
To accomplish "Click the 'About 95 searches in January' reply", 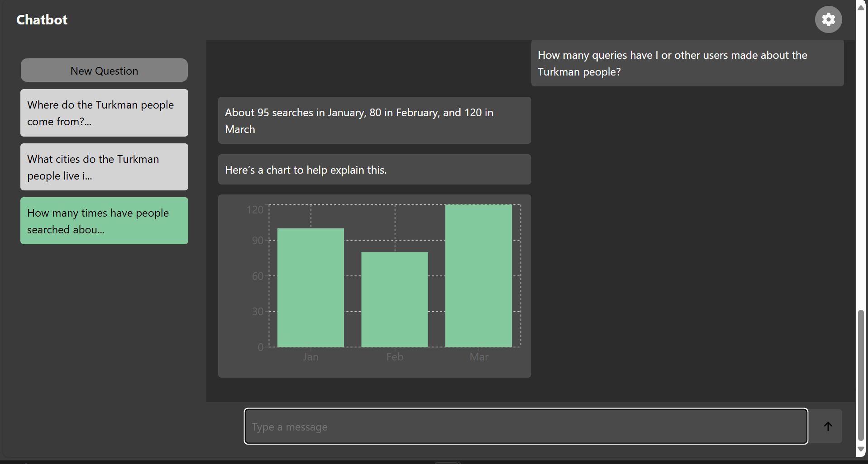I will [374, 121].
